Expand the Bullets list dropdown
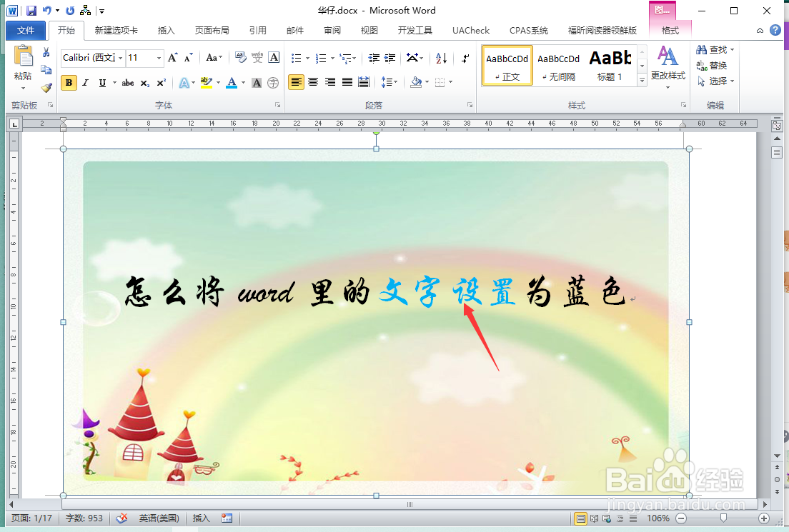The image size is (789, 532). pos(308,59)
